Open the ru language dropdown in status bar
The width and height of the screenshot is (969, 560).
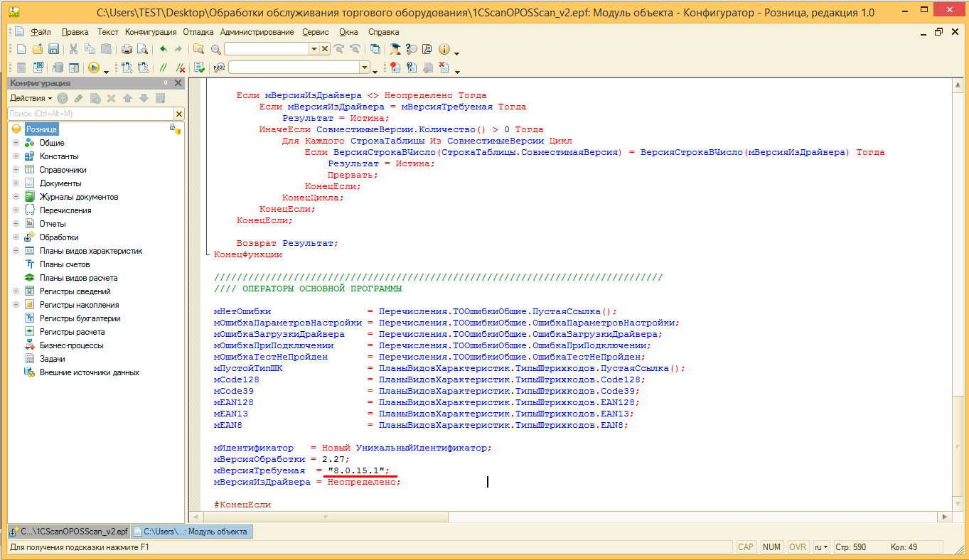tap(822, 547)
